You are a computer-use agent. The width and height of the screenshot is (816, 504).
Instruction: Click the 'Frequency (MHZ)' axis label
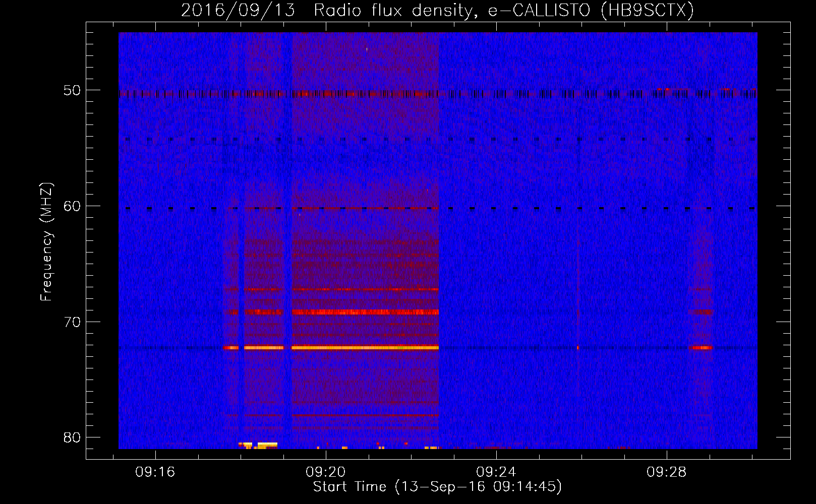coord(46,242)
